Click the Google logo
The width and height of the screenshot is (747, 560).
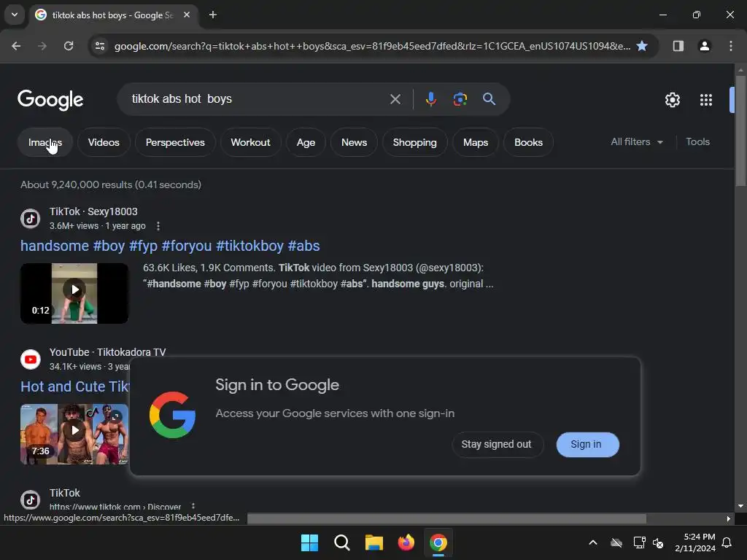pyautogui.click(x=50, y=99)
